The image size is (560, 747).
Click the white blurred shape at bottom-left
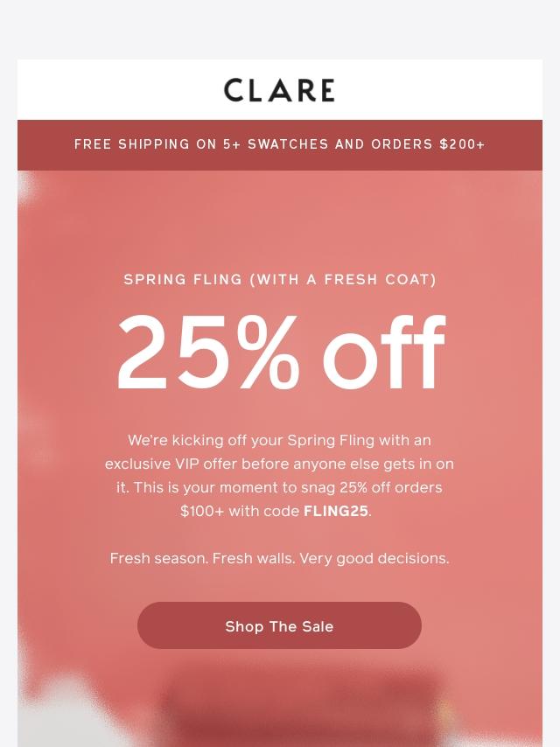(x=61, y=713)
